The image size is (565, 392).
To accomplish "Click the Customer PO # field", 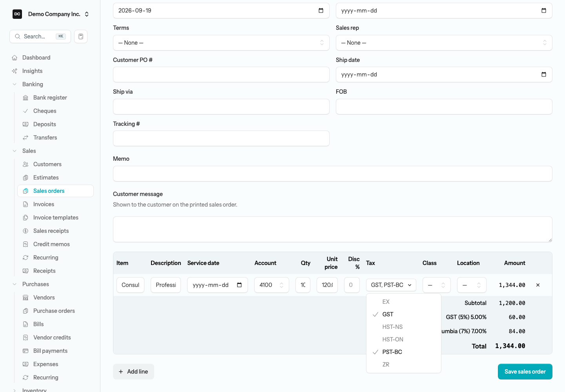I will [221, 74].
